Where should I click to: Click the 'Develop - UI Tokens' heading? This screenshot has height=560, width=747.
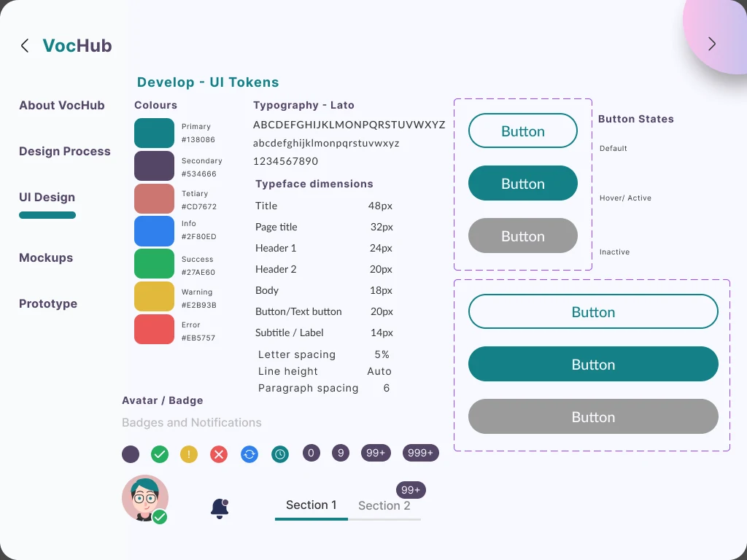pos(208,82)
